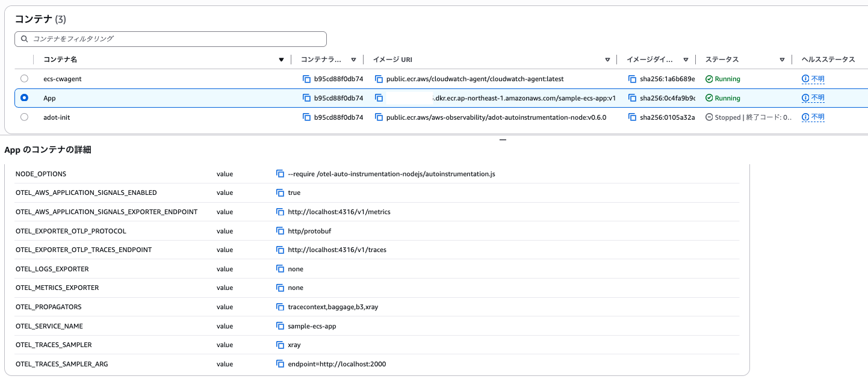
Task: Copy the OTEL_TRACES_SAMPLER_ARG value
Action: (280, 364)
